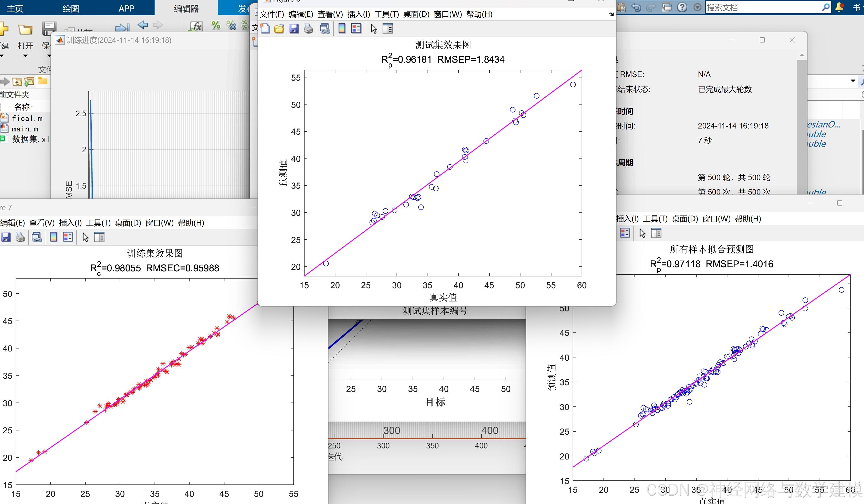Switch to the 绘图 ribbon tab
Screen dimensions: 864x504
[70, 8]
